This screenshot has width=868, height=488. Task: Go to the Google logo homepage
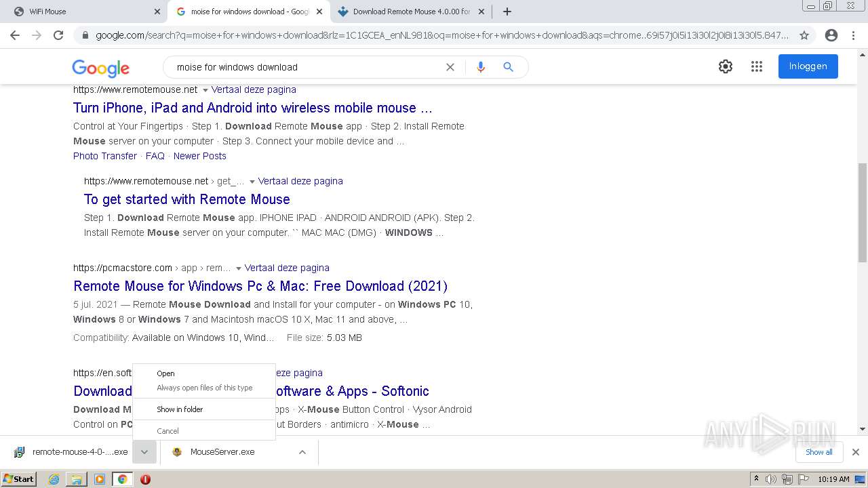[100, 68]
